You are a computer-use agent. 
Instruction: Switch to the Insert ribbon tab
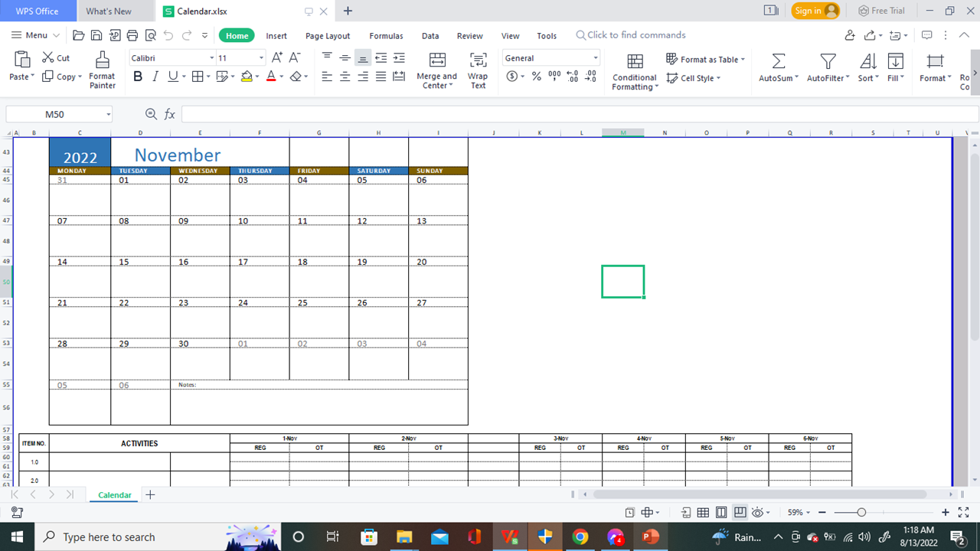[x=276, y=36]
